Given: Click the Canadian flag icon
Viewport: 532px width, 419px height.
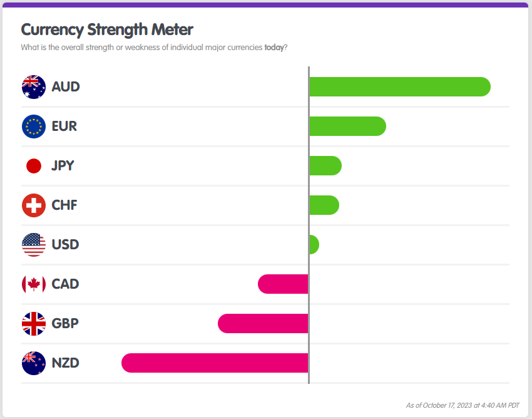Looking at the screenshot, I should click(34, 284).
